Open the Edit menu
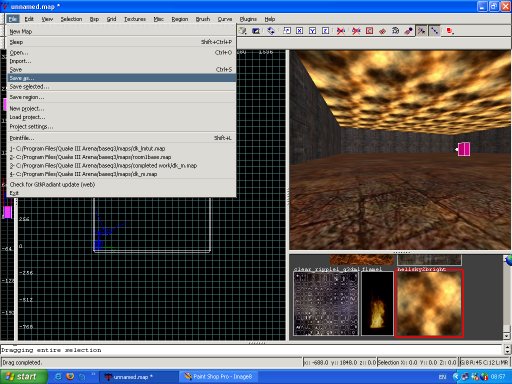The width and height of the screenshot is (512, 384). coord(29,19)
